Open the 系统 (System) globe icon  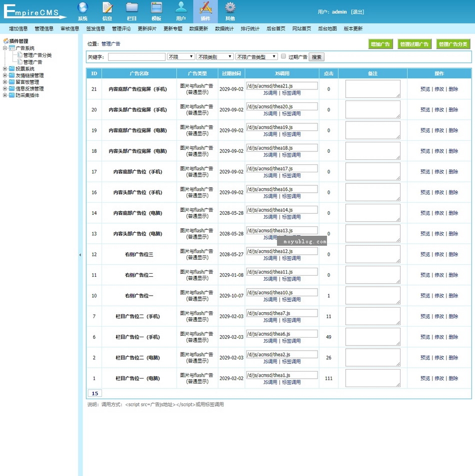(x=82, y=11)
